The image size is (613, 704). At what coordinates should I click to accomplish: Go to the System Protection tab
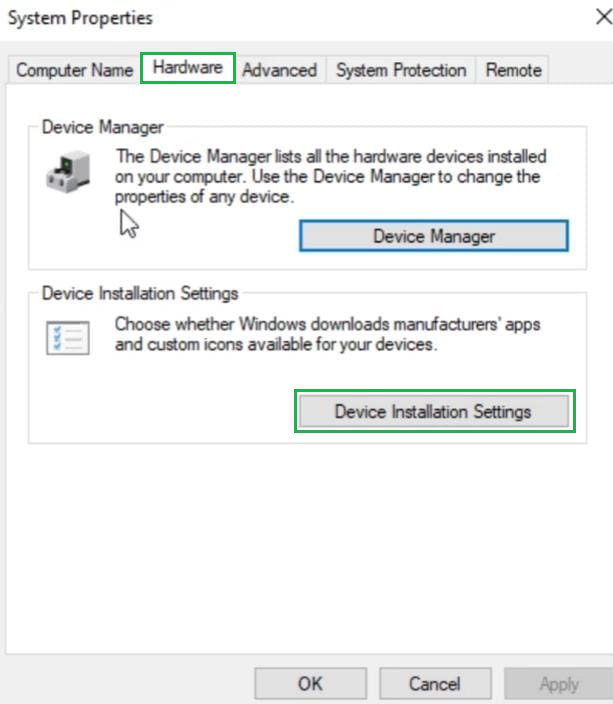click(x=400, y=70)
